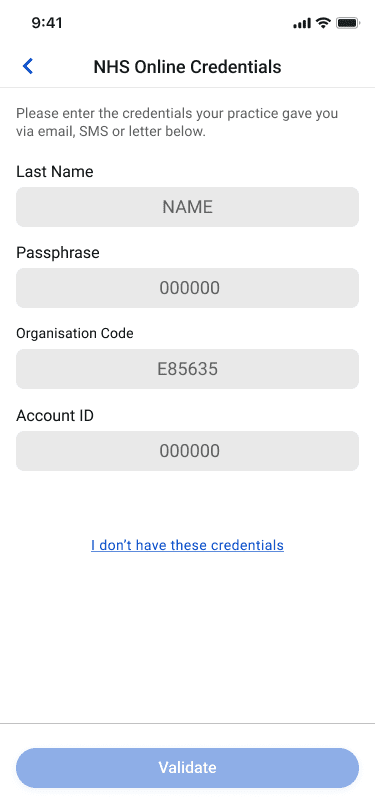This screenshot has width=375, height=812.
Task: Tap the battery indicator icon
Action: [x=348, y=23]
